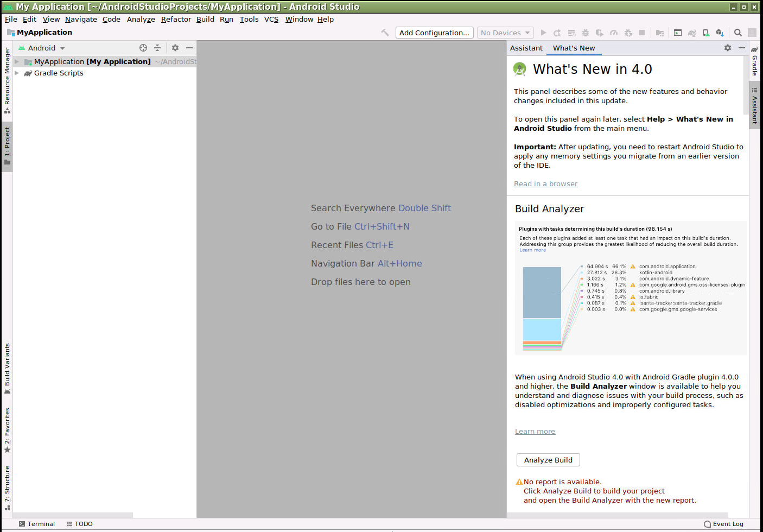Viewport: 763px width, 532px height.
Task: Click Search Everywhere magnifier icon
Action: [x=738, y=33]
